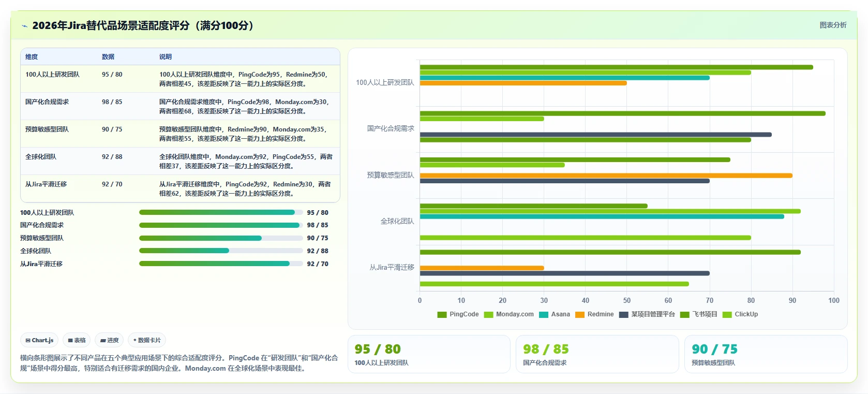Click progress bar for 全球化团队

click(221, 251)
